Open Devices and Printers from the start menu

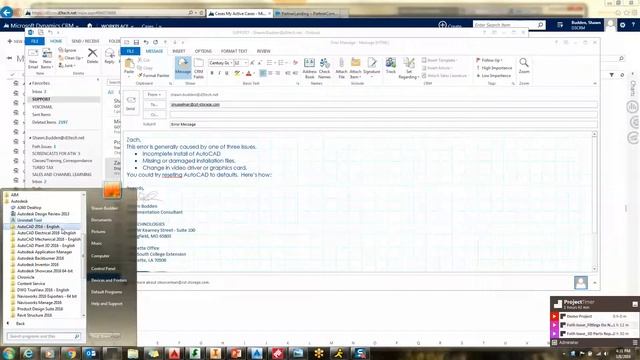pyautogui.click(x=109, y=280)
